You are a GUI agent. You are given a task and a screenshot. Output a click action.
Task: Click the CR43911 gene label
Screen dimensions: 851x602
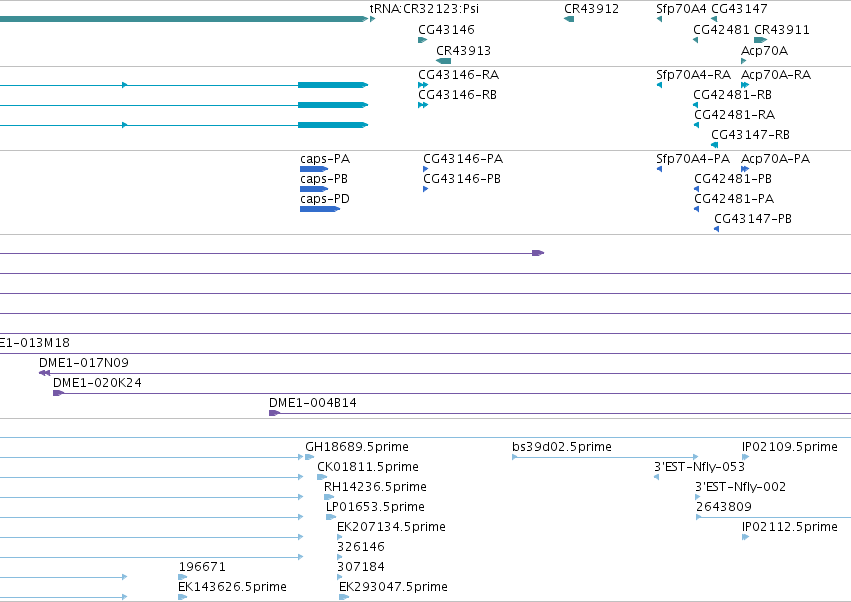pos(782,29)
